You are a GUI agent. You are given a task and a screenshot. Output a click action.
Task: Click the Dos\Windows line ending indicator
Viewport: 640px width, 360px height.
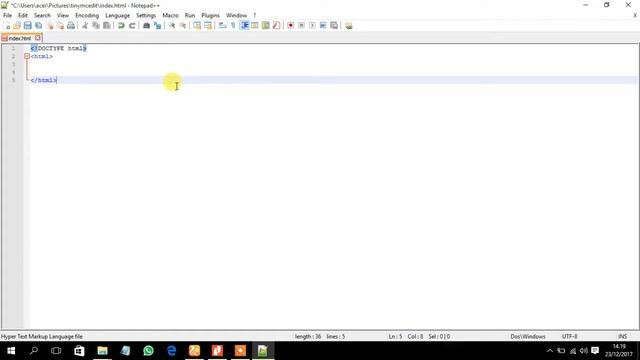point(528,337)
